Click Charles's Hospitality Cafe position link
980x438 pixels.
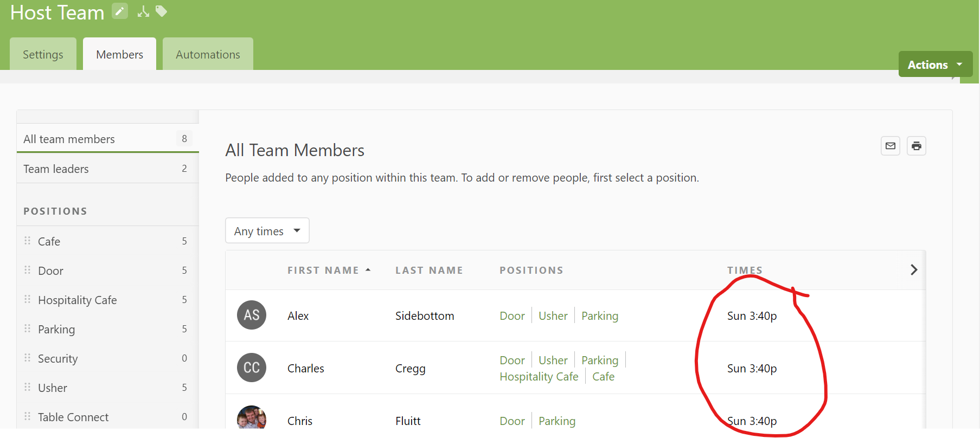539,377
